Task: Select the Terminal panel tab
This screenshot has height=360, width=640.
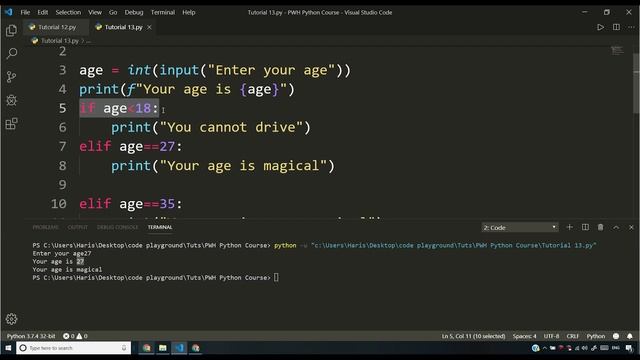Action: pyautogui.click(x=160, y=227)
